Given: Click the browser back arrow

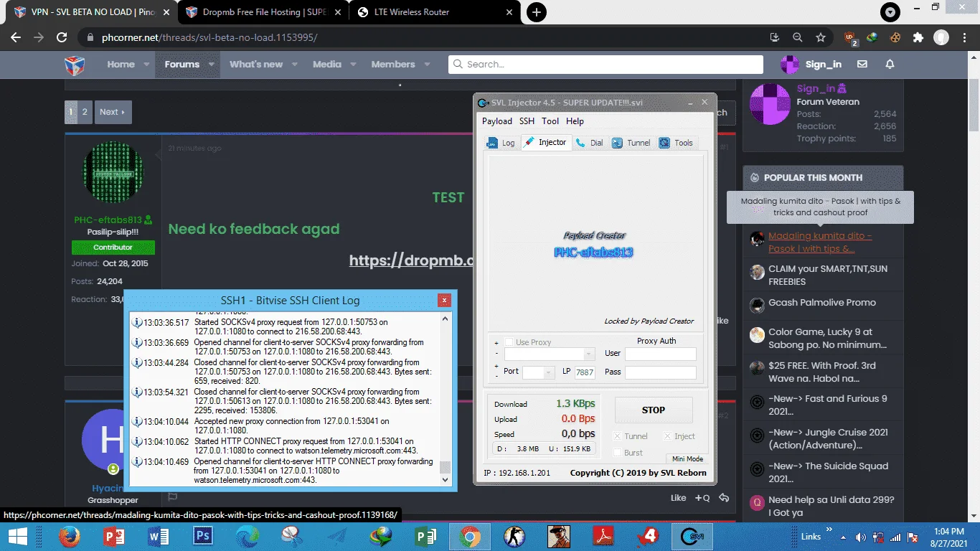Looking at the screenshot, I should point(17,37).
